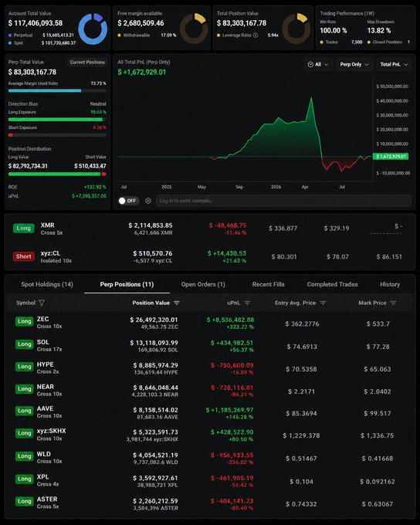Click the blue dot beside Spot
This screenshot has width=420, height=525.
pyautogui.click(x=10, y=43)
